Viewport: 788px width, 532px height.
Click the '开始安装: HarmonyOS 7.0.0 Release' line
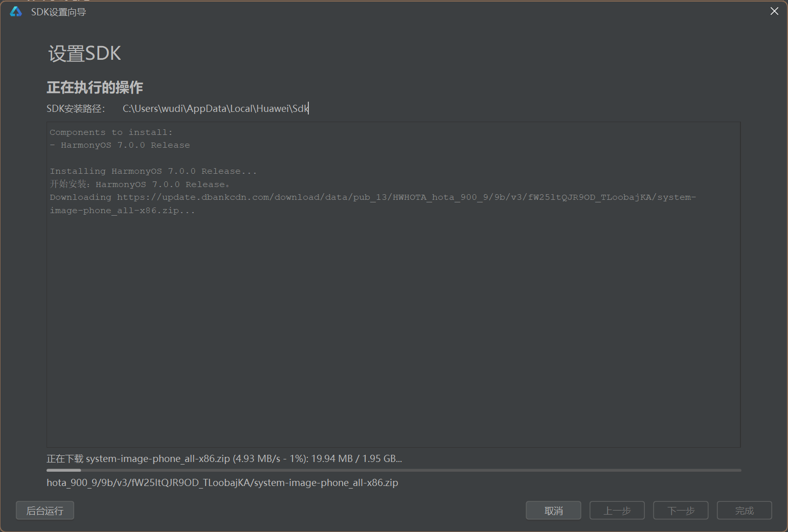[140, 184]
